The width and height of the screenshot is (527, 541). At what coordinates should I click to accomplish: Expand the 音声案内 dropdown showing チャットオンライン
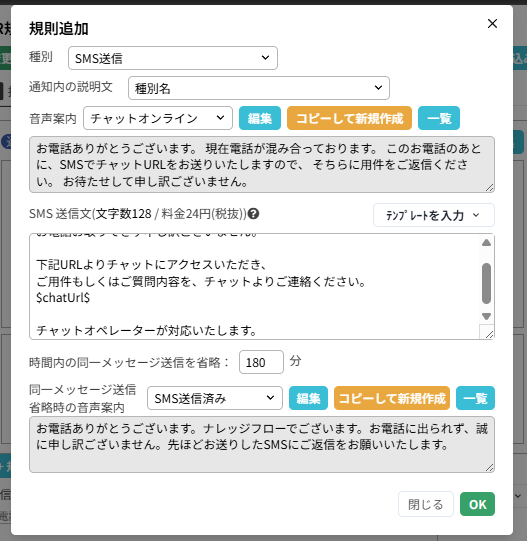(x=158, y=118)
